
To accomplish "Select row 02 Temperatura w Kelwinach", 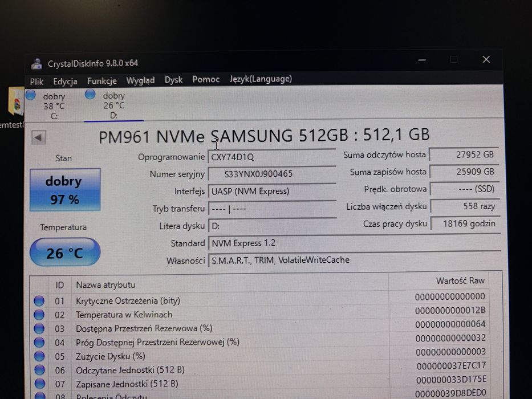I will 260,314.
